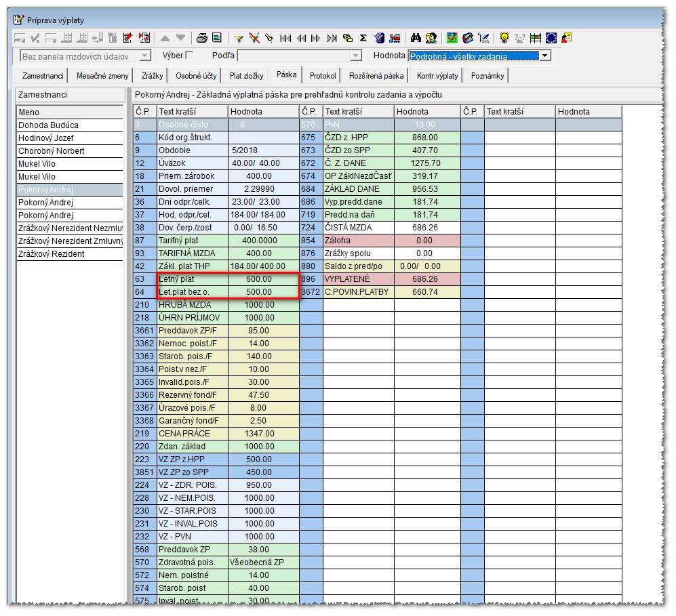676x616 pixels.
Task: Expand the Hodnota dropdown arrow
Action: tap(545, 56)
